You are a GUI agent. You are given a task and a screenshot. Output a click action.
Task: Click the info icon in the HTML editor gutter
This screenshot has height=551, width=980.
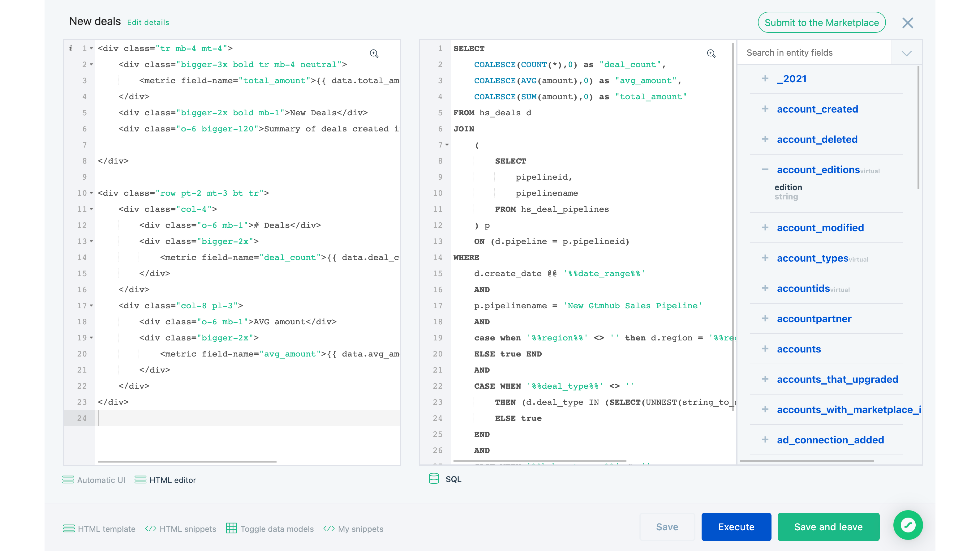(x=71, y=48)
